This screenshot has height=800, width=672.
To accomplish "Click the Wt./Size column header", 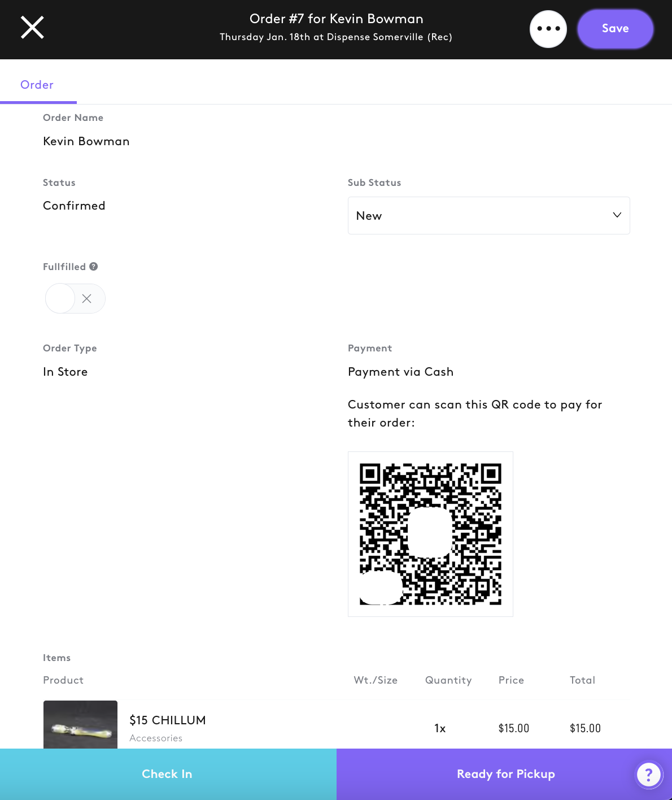I will coord(376,680).
